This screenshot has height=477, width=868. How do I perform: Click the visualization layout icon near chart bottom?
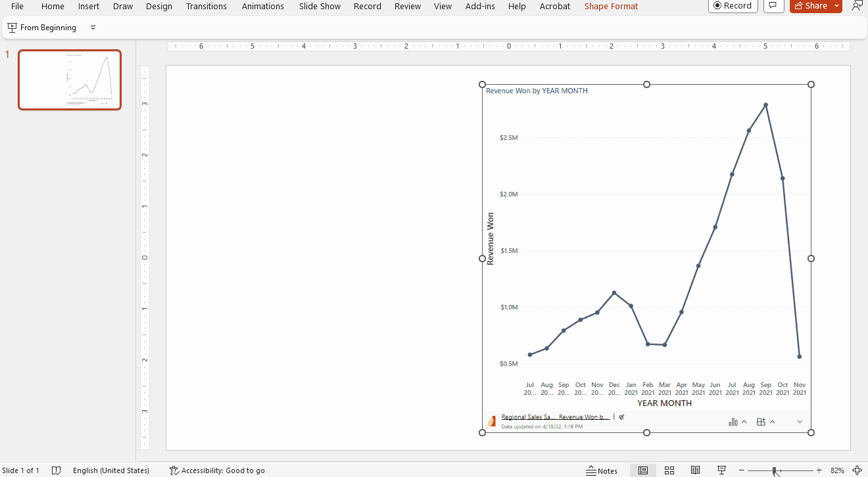pos(760,421)
